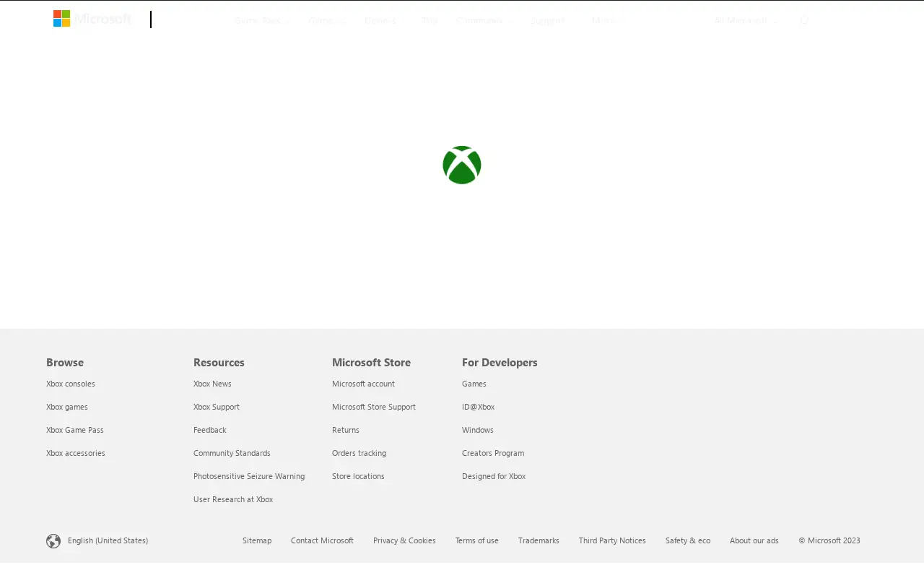Open the Xbox consoles footer link
The image size is (924, 578).
[71, 384]
